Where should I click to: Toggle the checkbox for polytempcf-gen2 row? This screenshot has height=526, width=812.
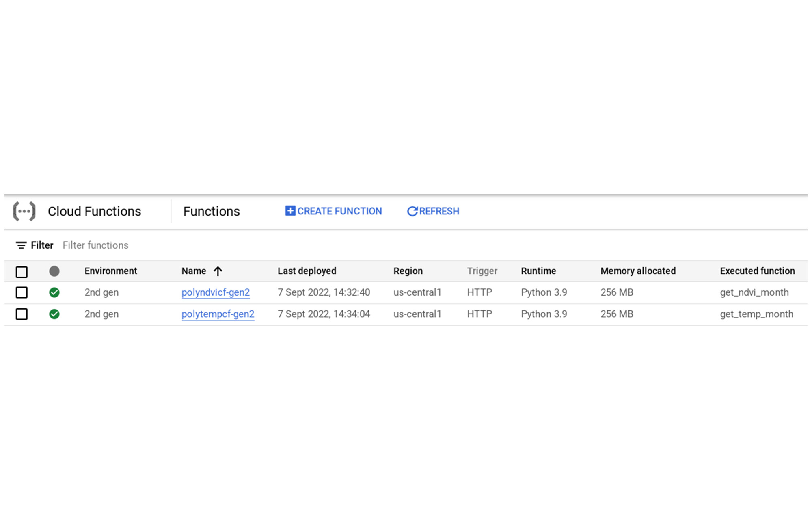(21, 313)
